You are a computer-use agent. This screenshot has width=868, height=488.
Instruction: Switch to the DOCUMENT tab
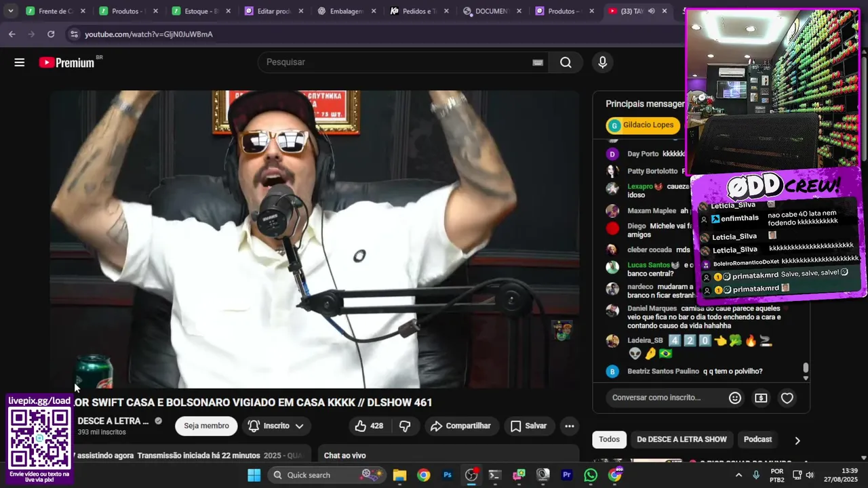pos(492,11)
